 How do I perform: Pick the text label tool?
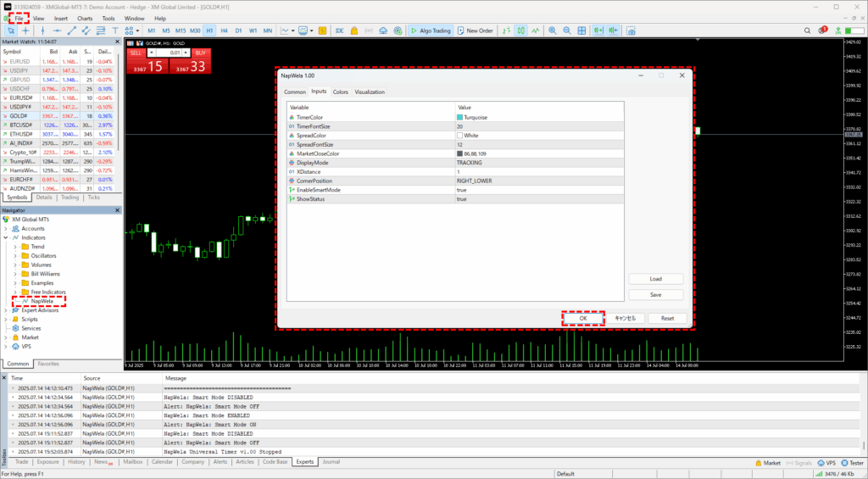click(x=114, y=31)
